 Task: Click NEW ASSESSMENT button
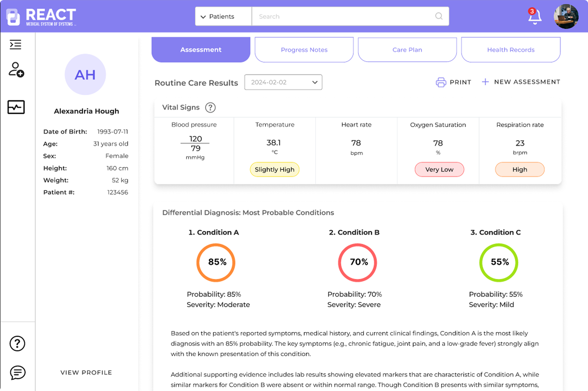point(521,82)
